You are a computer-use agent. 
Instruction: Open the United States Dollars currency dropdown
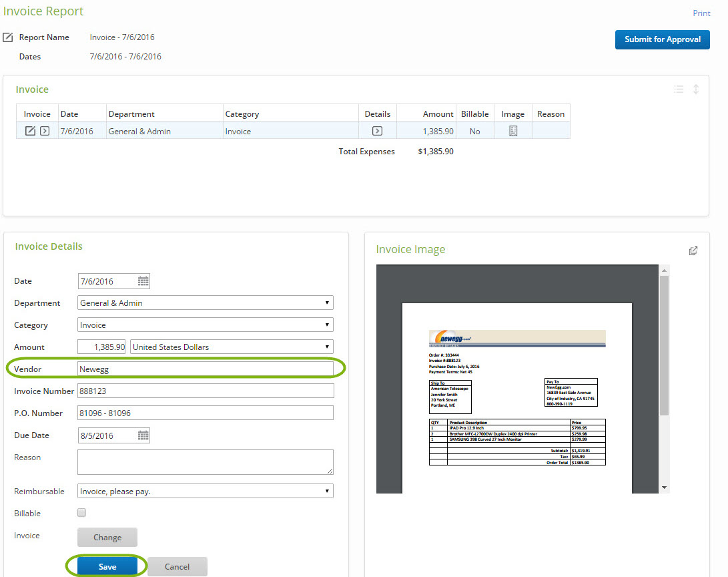pos(232,347)
